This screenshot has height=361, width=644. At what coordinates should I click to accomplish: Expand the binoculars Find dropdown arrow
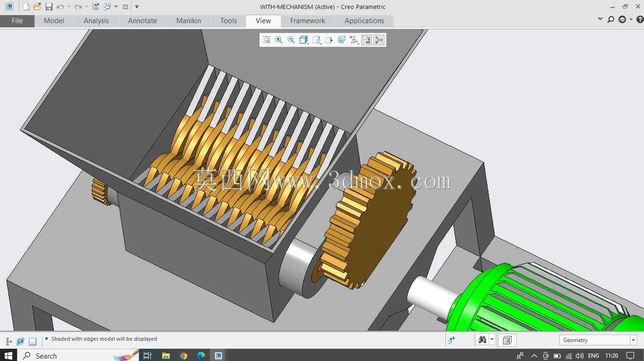[x=492, y=340]
